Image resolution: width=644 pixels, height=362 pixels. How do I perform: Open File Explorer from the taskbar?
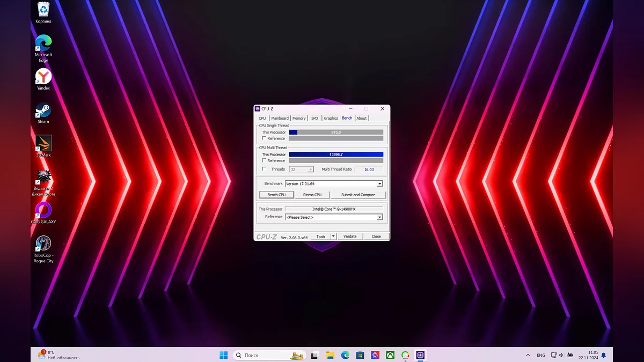330,355
